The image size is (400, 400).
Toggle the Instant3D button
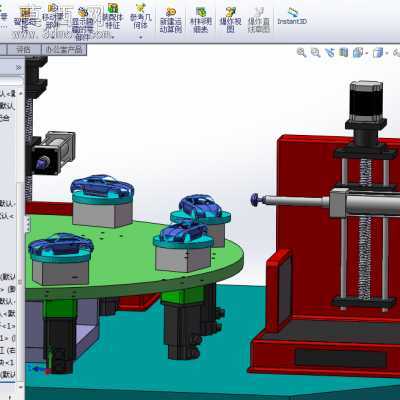pyautogui.click(x=292, y=17)
